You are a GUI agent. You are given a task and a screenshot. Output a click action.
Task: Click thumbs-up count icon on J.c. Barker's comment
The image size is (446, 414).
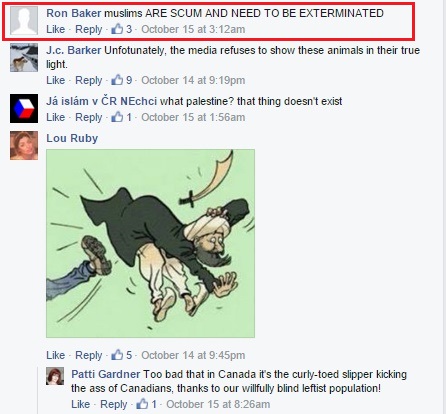pyautogui.click(x=117, y=80)
